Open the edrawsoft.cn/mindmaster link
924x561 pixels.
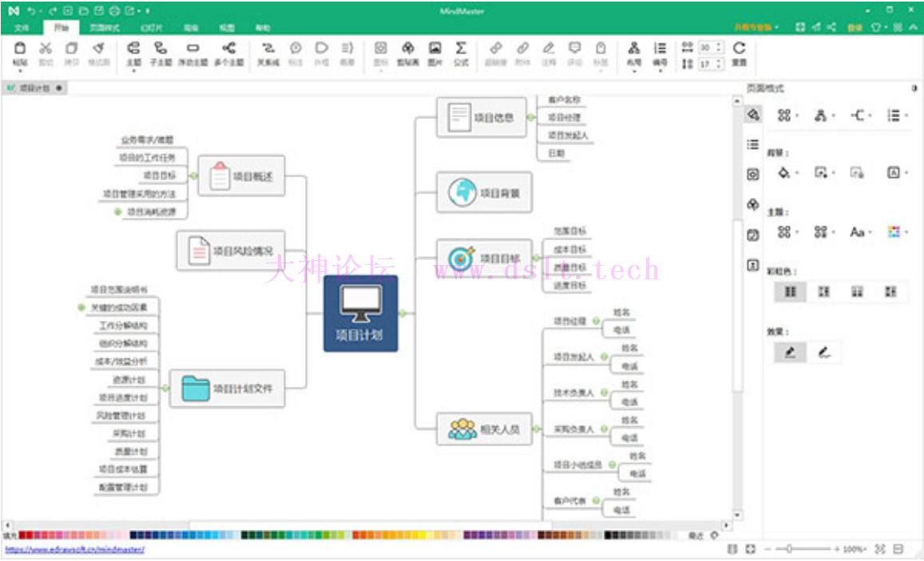tap(74, 549)
